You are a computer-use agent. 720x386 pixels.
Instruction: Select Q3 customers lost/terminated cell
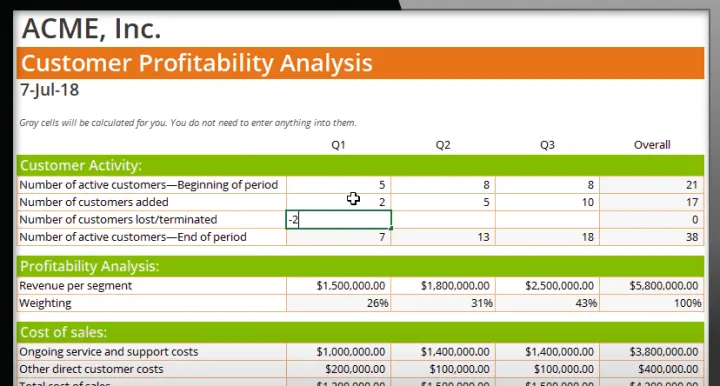[x=547, y=220]
